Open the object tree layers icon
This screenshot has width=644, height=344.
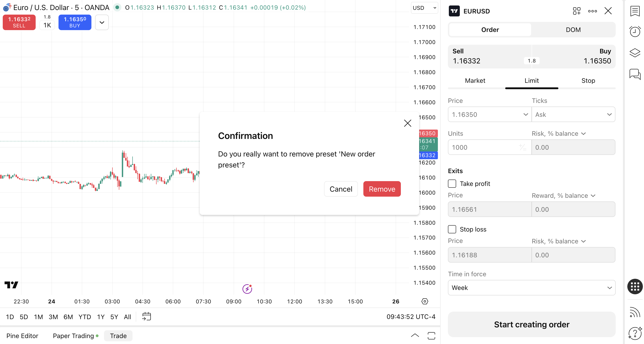[x=635, y=53]
